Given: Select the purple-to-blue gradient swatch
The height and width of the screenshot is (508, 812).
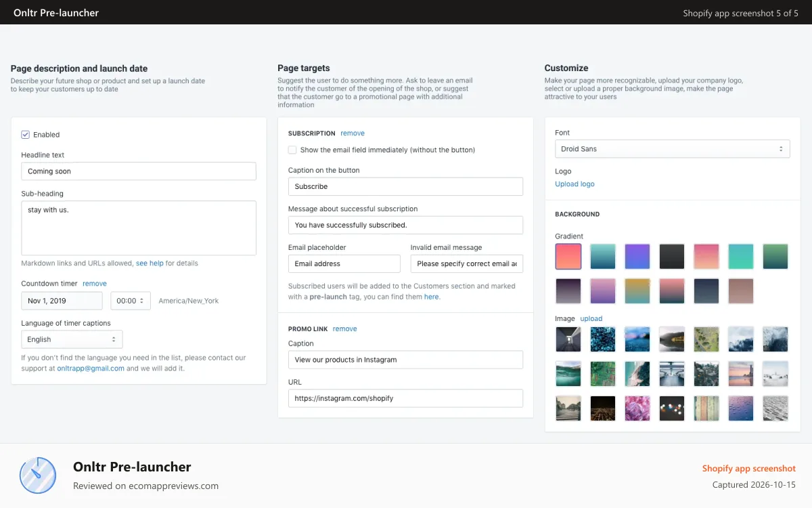Looking at the screenshot, I should coord(637,257).
